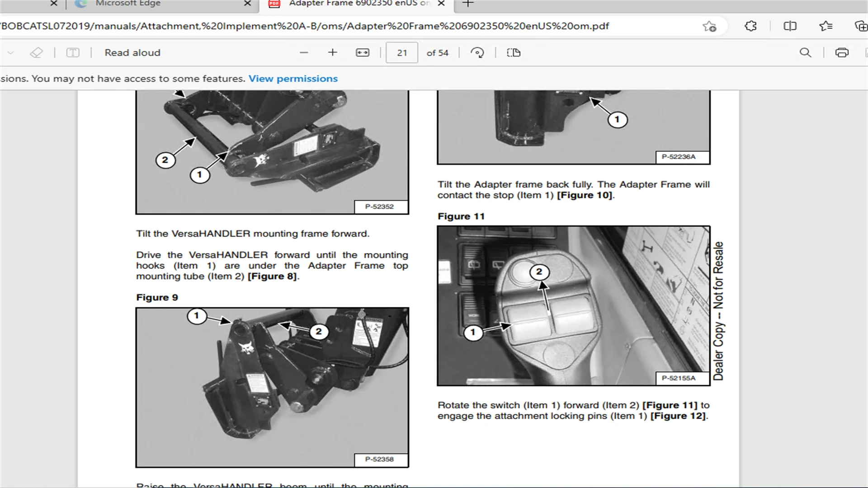Click the Refresh page icon in Edge
Viewport: 868px width, 488px height.
(x=476, y=52)
